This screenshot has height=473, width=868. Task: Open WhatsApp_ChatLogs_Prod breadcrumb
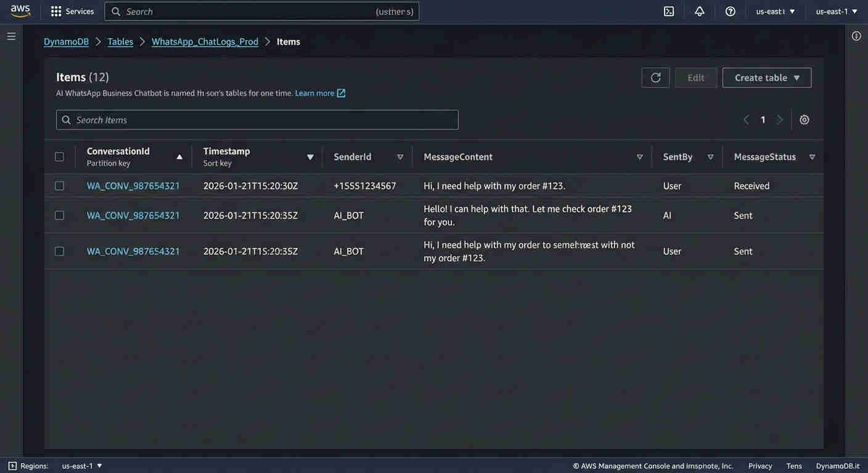click(x=205, y=42)
